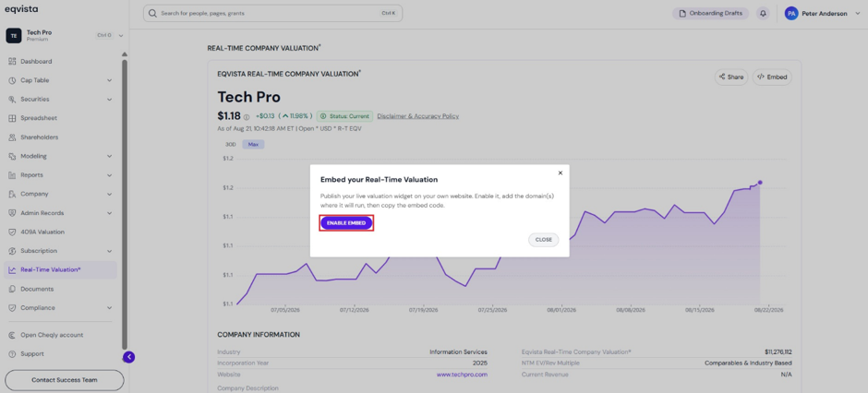Viewport: 868px width, 393px height.
Task: Open Dashboard menu item
Action: (61, 62)
